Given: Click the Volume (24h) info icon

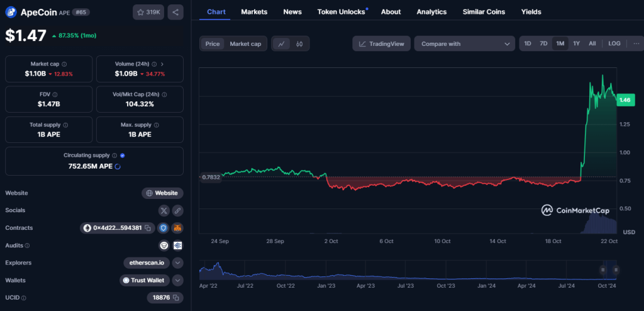Looking at the screenshot, I should pyautogui.click(x=154, y=64).
